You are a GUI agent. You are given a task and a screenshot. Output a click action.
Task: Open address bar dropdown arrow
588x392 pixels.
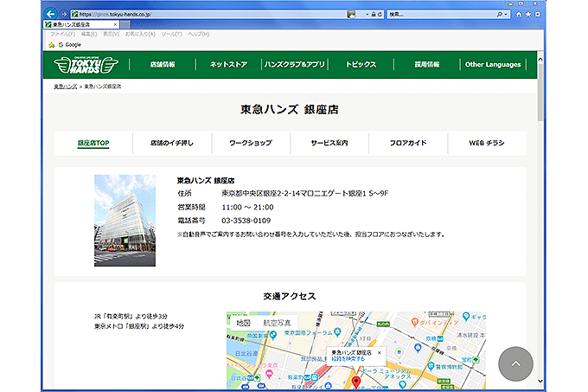367,14
